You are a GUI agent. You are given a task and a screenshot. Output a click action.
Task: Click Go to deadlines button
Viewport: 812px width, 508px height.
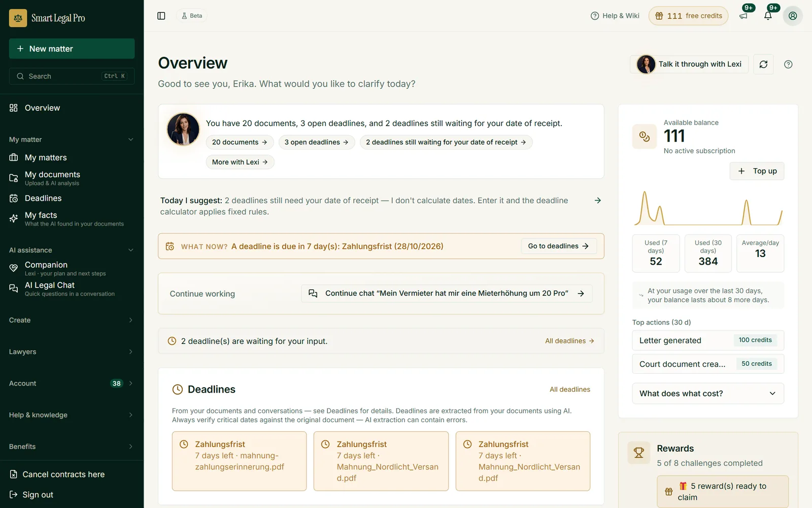tap(558, 246)
